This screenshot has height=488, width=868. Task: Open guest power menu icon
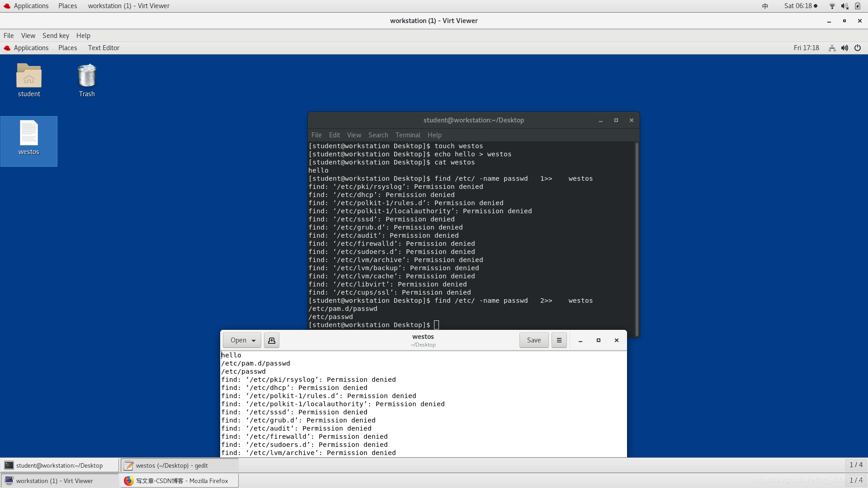point(858,48)
